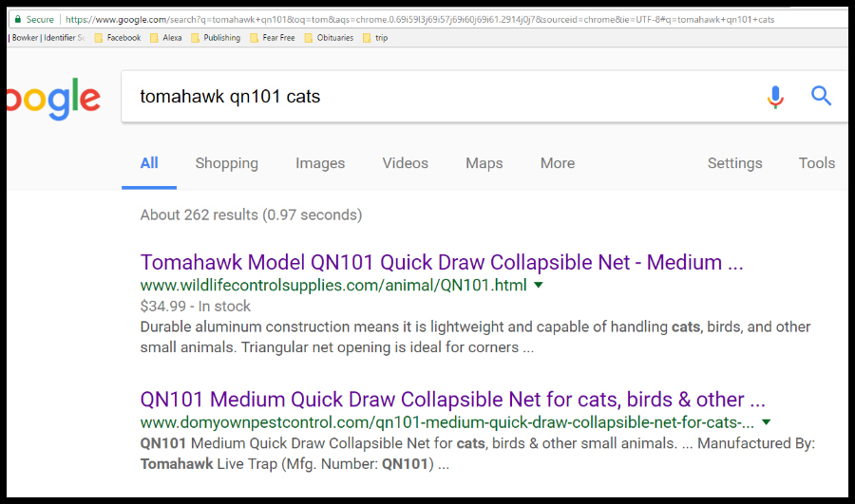Image resolution: width=855 pixels, height=504 pixels.
Task: Open the Alexa bookmark folder
Action: tap(165, 38)
